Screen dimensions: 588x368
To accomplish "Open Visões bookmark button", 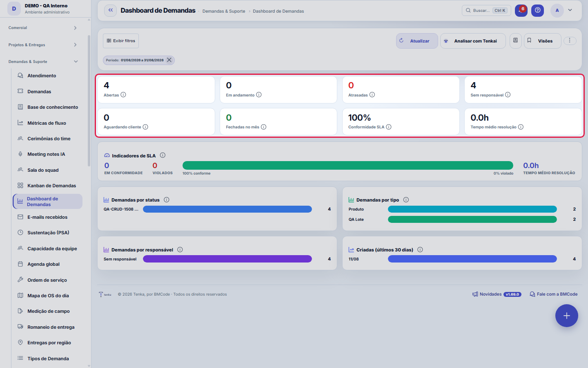I will [x=542, y=41].
